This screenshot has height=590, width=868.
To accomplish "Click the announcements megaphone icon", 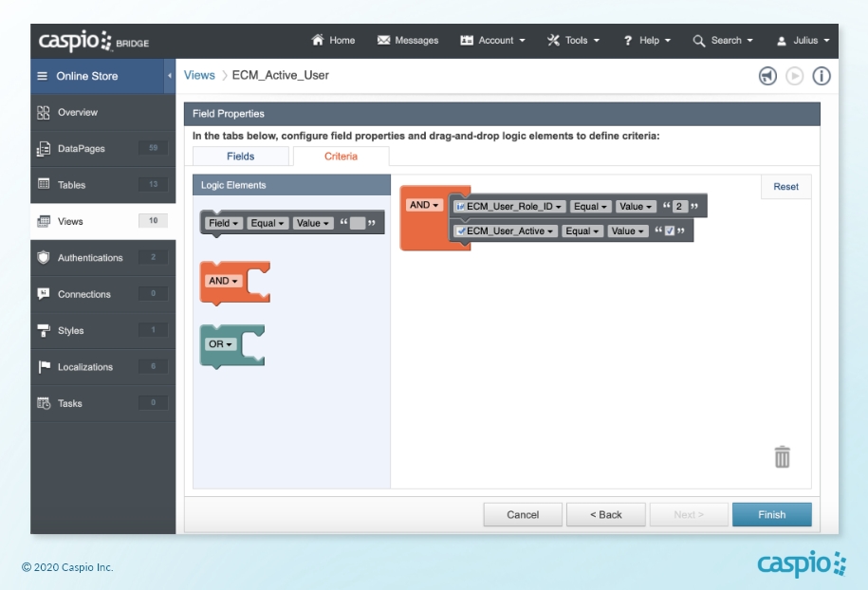I will coord(767,76).
